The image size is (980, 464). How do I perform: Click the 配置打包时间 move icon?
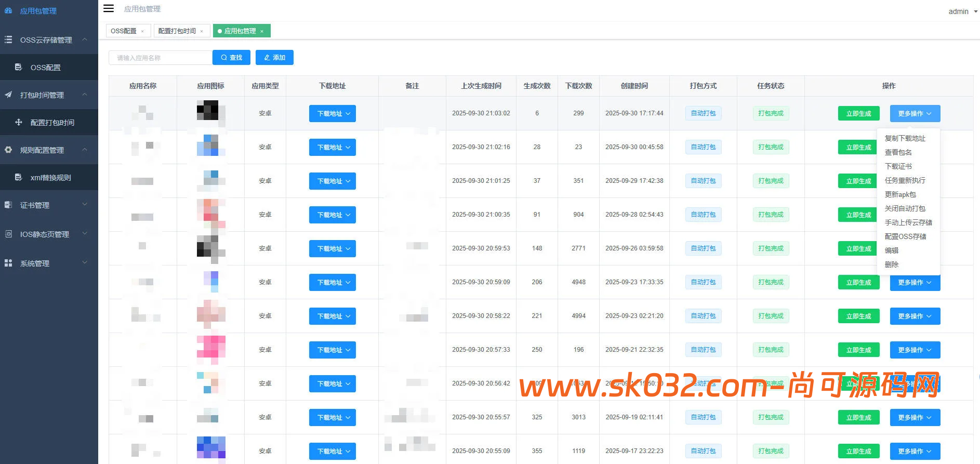click(18, 122)
